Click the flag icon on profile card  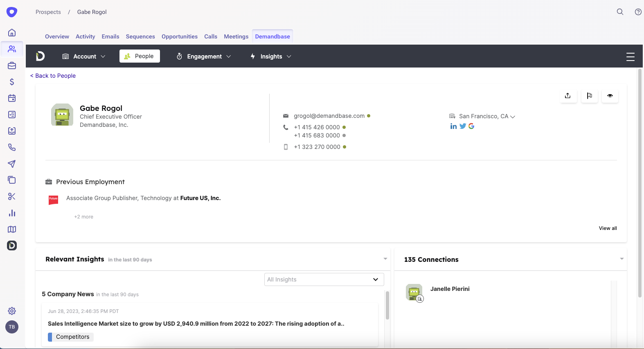(x=589, y=96)
